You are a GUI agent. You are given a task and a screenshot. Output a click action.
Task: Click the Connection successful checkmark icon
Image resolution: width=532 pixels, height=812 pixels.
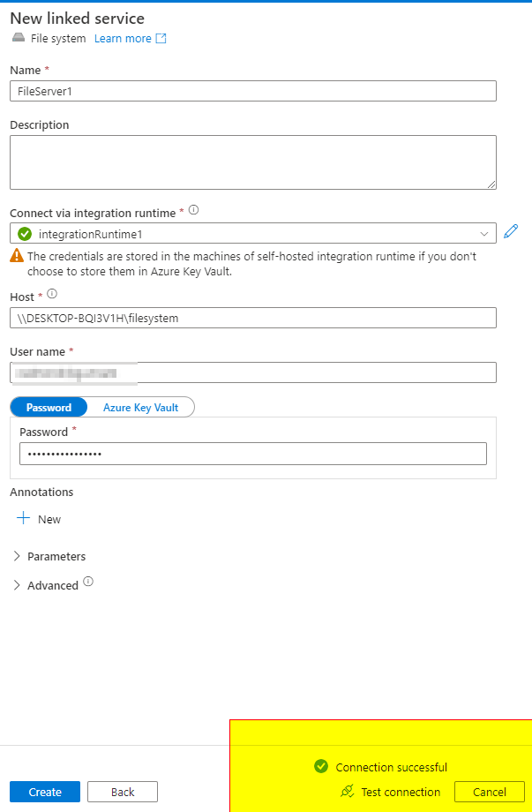tap(319, 767)
